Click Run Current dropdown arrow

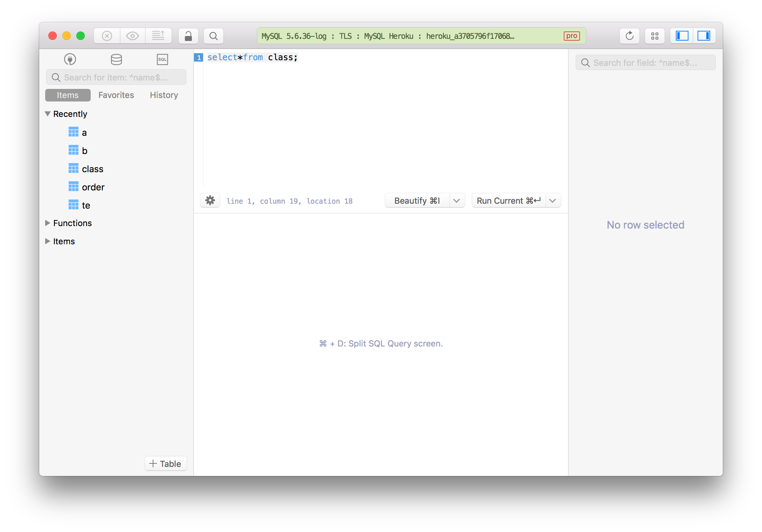click(x=553, y=200)
